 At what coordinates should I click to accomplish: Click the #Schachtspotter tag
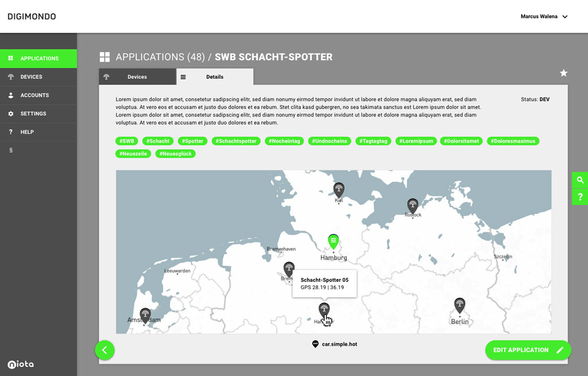coord(236,141)
